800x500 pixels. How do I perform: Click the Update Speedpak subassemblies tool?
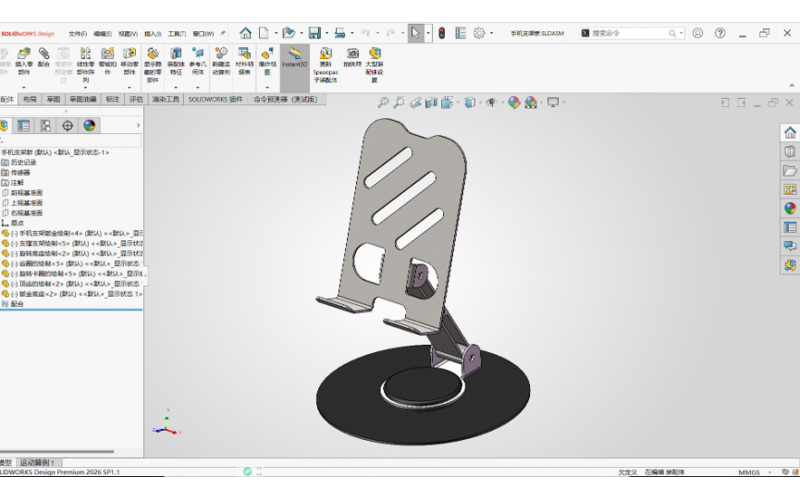pyautogui.click(x=326, y=65)
